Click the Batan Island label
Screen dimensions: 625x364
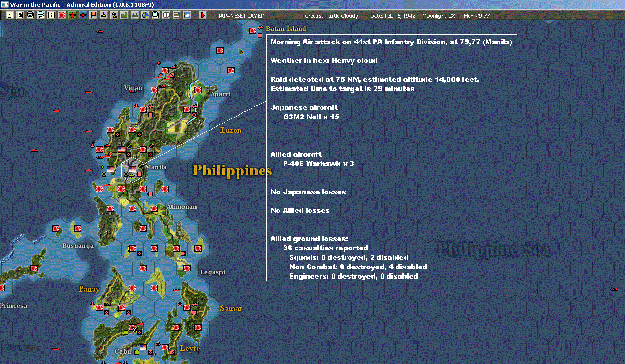[x=286, y=28]
